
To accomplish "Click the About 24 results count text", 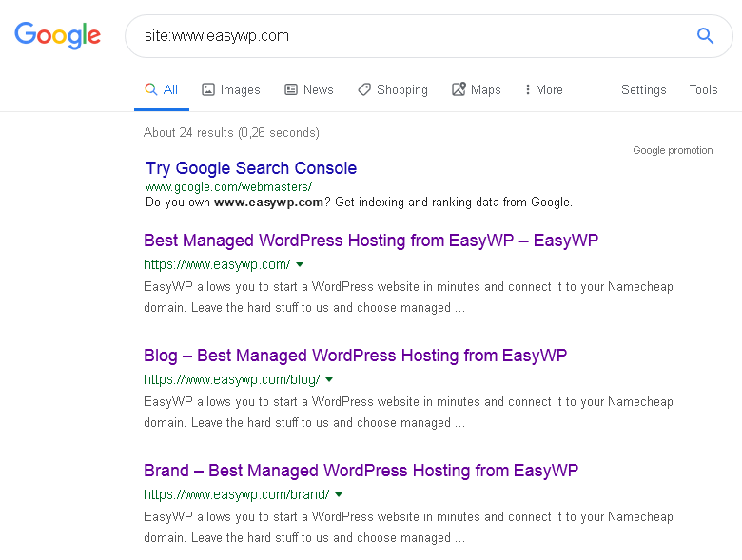I will click(231, 133).
